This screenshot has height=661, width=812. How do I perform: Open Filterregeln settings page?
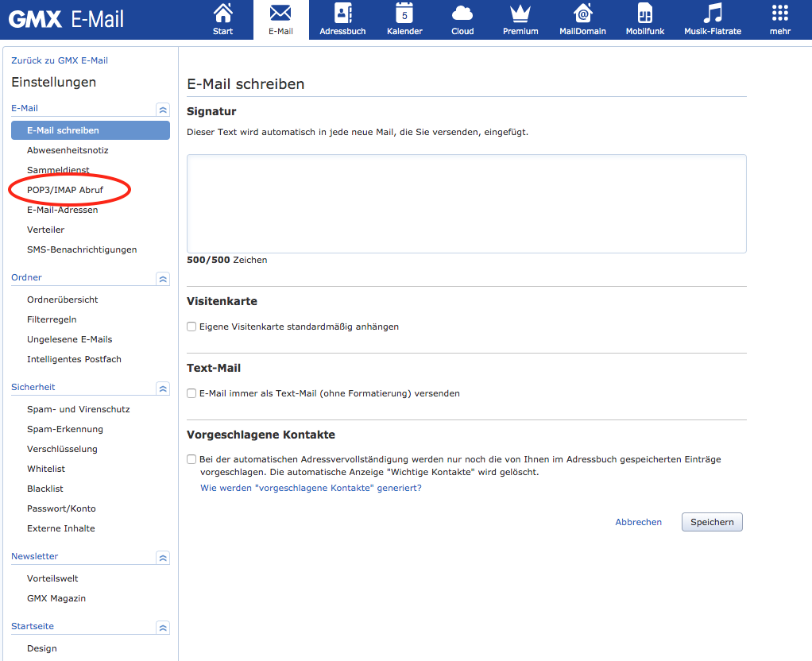pos(52,319)
